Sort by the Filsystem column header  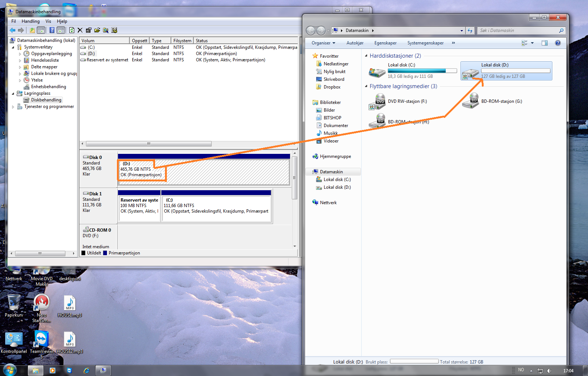click(182, 40)
